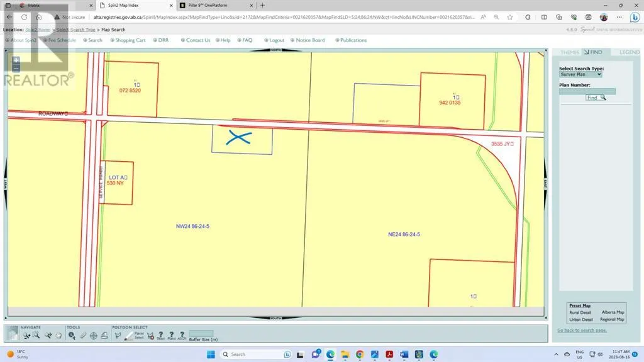
Task: Open the Shopping Cart menu item
Action: pyautogui.click(x=130, y=40)
